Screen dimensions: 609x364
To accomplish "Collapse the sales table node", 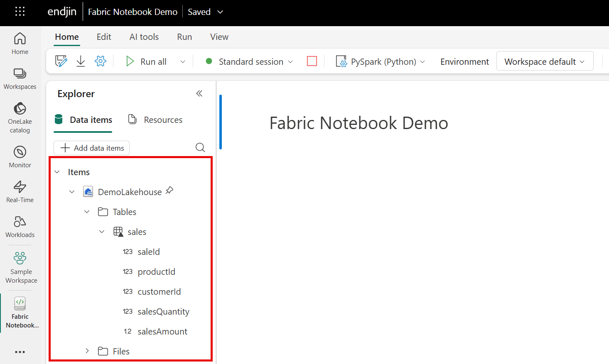I will 102,232.
